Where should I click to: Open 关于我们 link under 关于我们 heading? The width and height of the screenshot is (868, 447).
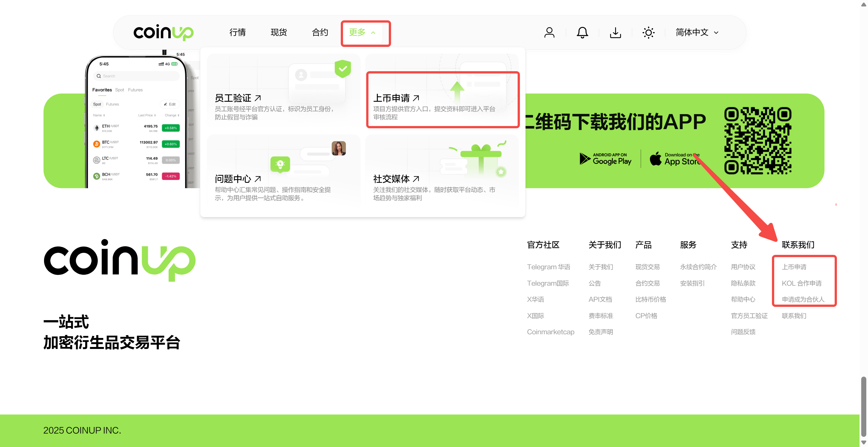[601, 267]
